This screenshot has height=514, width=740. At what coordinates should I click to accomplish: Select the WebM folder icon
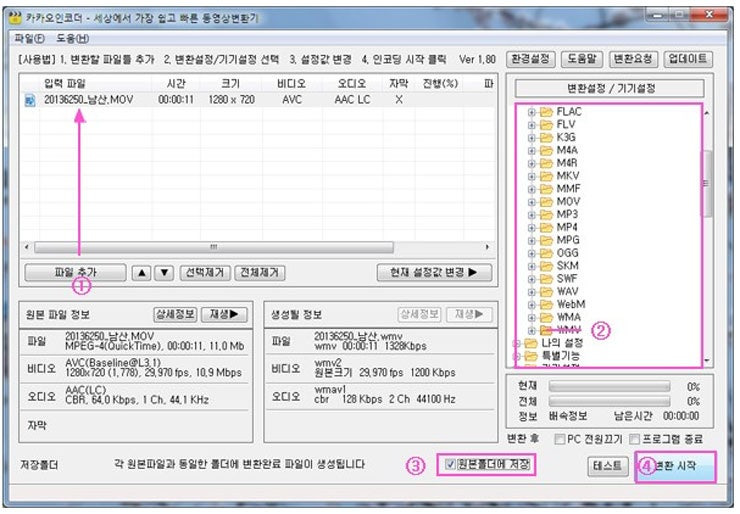point(546,304)
